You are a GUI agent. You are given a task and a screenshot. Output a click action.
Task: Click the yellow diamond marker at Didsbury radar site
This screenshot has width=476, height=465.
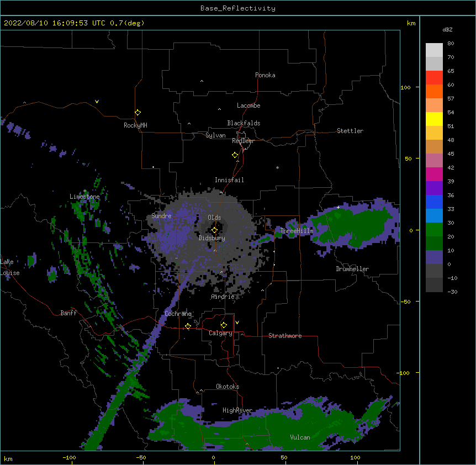214,230
